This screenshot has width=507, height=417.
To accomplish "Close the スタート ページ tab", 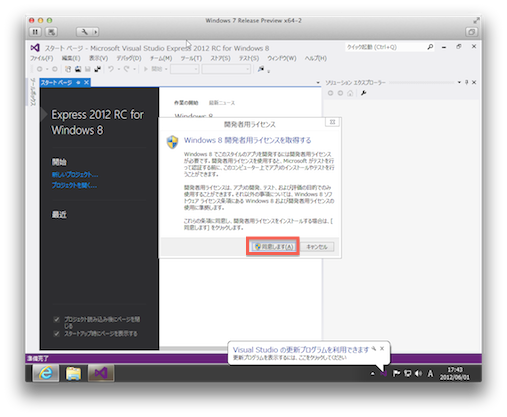I will click(86, 82).
